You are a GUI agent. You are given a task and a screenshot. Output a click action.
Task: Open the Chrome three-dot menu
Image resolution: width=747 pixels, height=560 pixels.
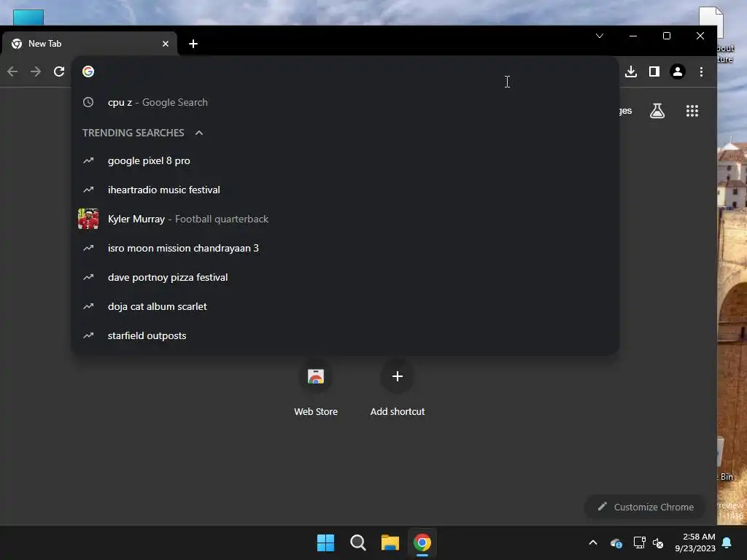click(x=701, y=71)
